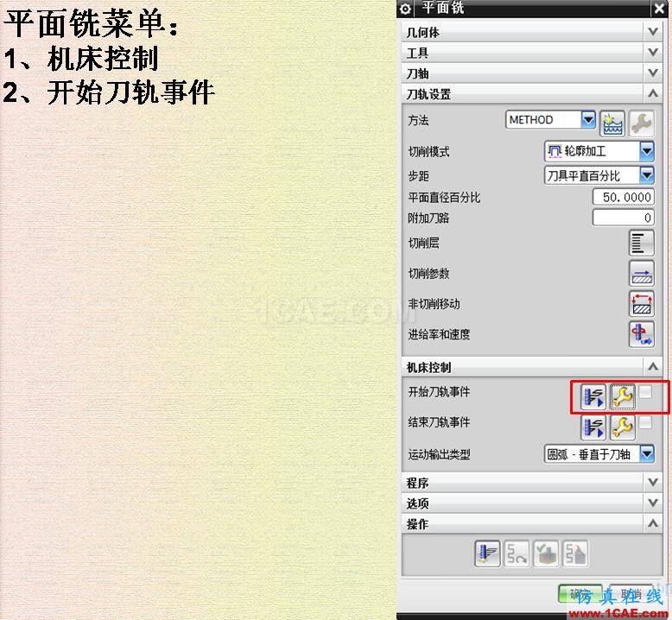Click the edit method wrench icon
The height and width of the screenshot is (620, 672).
pos(642,123)
